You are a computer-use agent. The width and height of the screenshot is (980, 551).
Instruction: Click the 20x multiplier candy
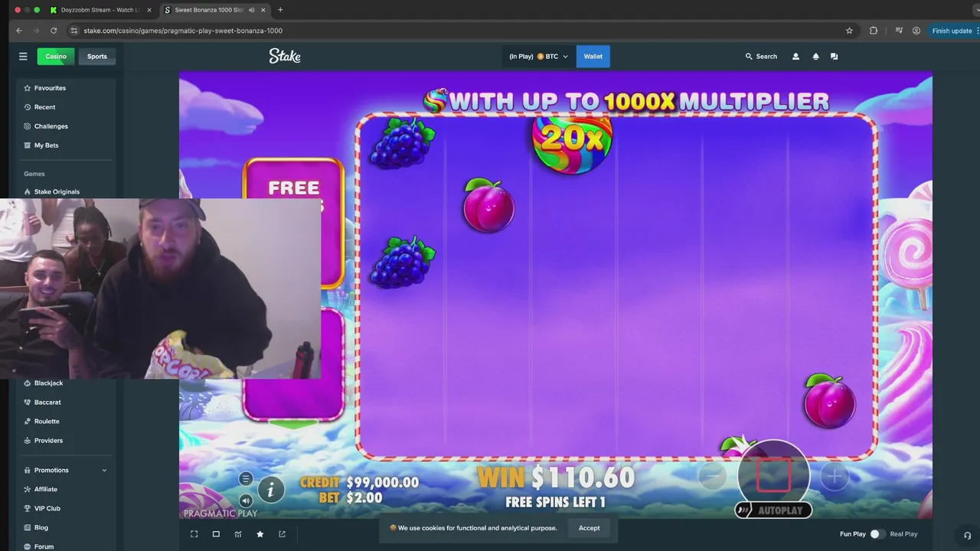572,140
